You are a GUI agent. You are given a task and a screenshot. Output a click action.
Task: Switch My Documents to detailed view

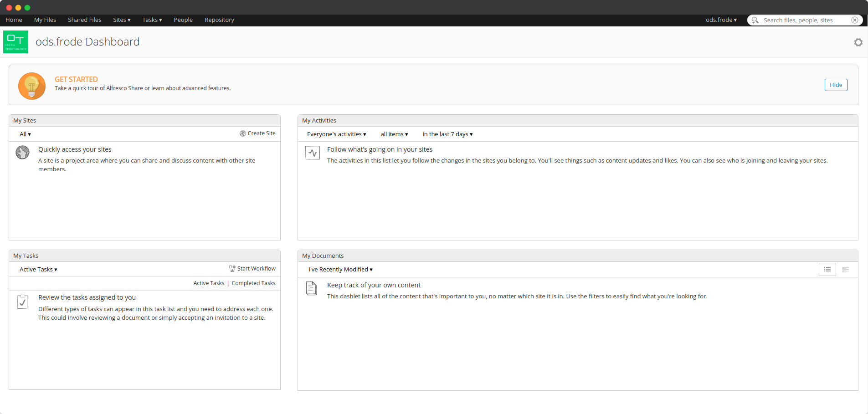pyautogui.click(x=845, y=270)
